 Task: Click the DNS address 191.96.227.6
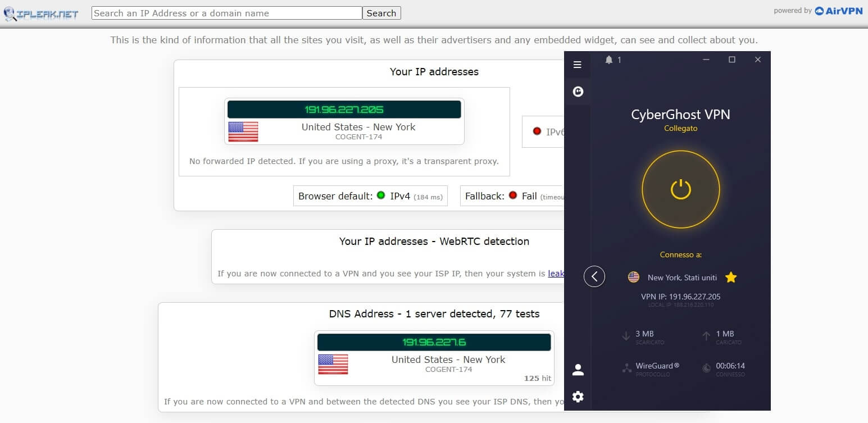click(434, 342)
